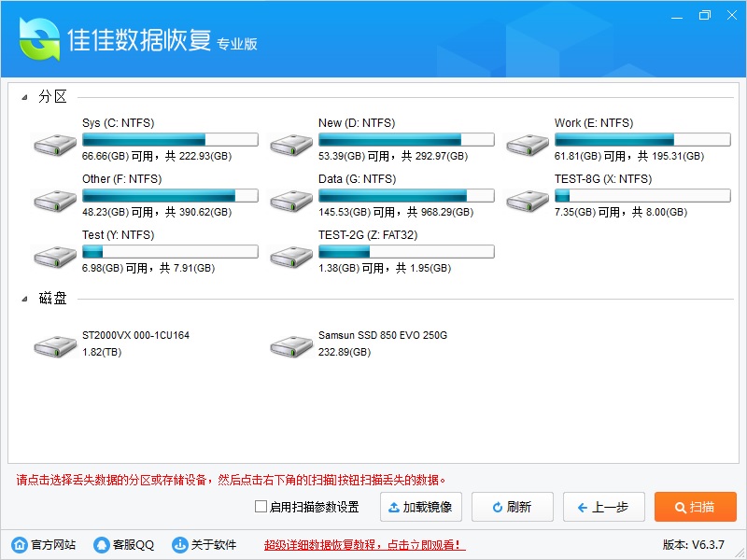The height and width of the screenshot is (560, 747).
Task: Select the Other (F: NTFS) drive icon
Action: [x=56, y=200]
